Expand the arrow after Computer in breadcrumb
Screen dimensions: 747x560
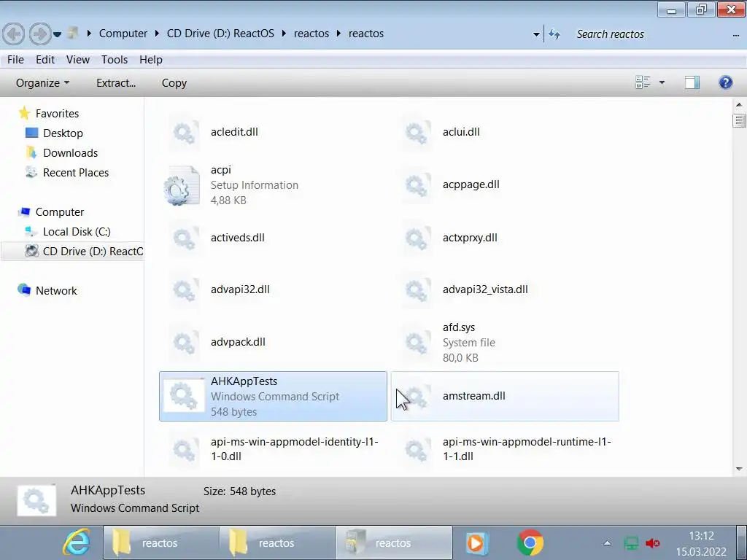coord(158,34)
